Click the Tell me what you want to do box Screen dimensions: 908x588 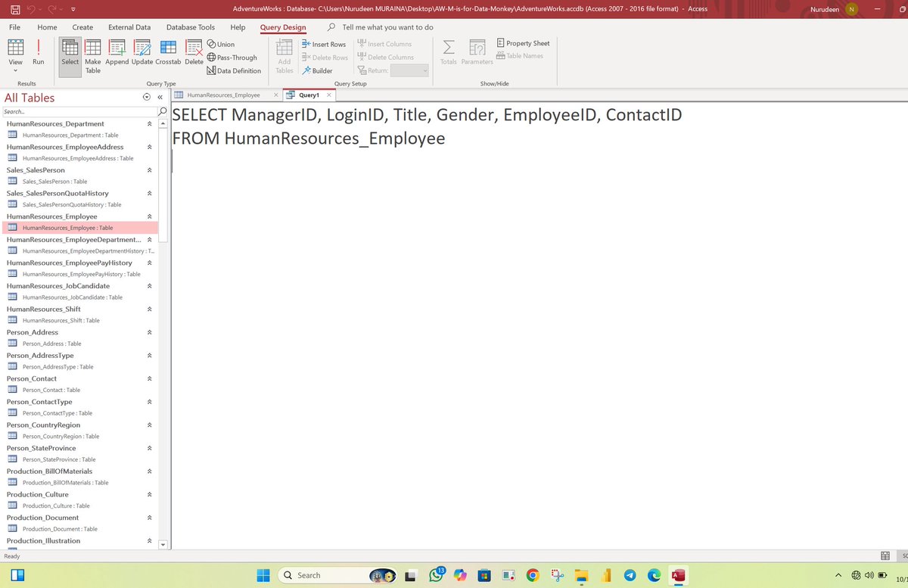coord(387,27)
